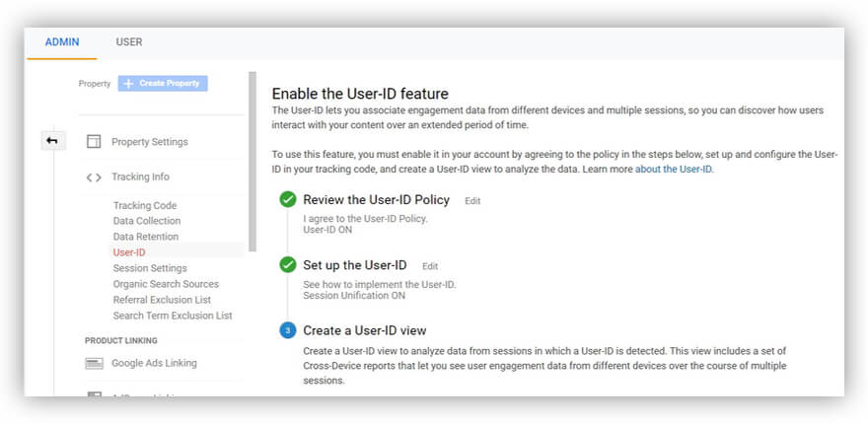Select Session Settings in sidebar
868x424 pixels.
[x=150, y=268]
